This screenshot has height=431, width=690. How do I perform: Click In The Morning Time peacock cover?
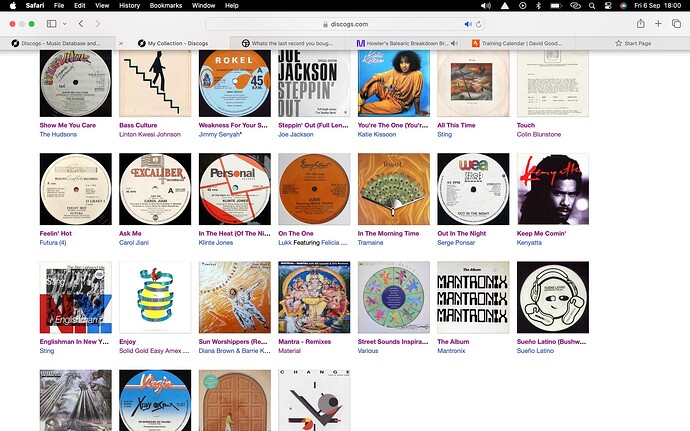394,189
